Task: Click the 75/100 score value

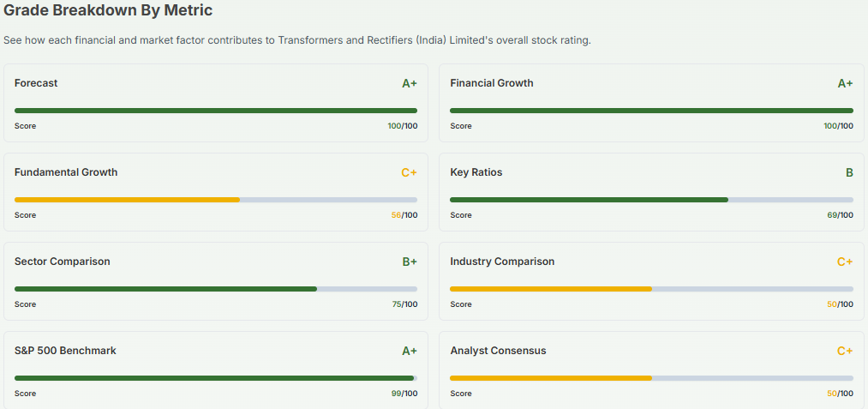Action: pyautogui.click(x=404, y=304)
